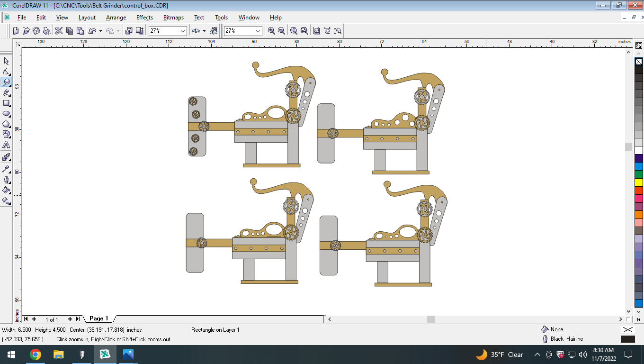Click the Export icon on the toolbar
The height and width of the screenshot is (364, 644).
tap(140, 30)
